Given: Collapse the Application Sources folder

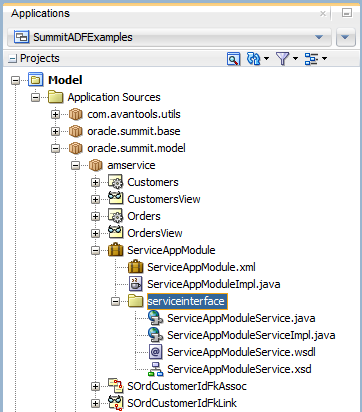Looking at the screenshot, I should coord(35,97).
